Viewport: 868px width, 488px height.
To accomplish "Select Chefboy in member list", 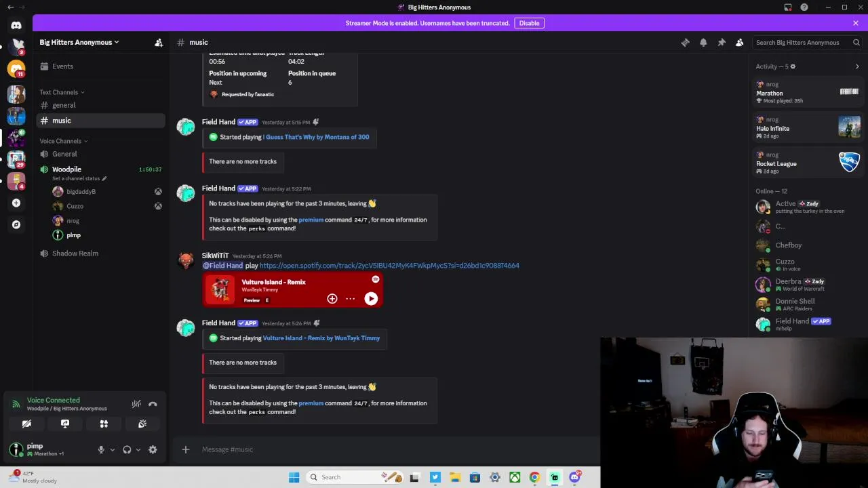I will point(808,245).
